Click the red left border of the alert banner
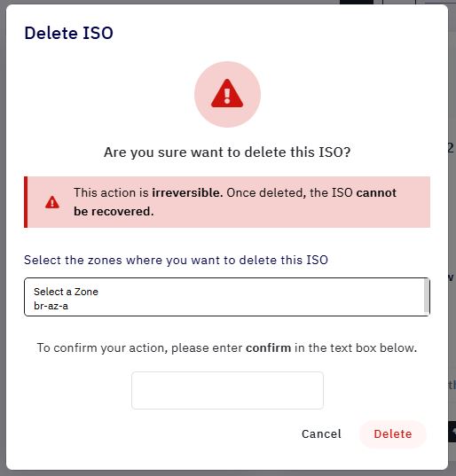This screenshot has height=476, width=456. [x=26, y=202]
